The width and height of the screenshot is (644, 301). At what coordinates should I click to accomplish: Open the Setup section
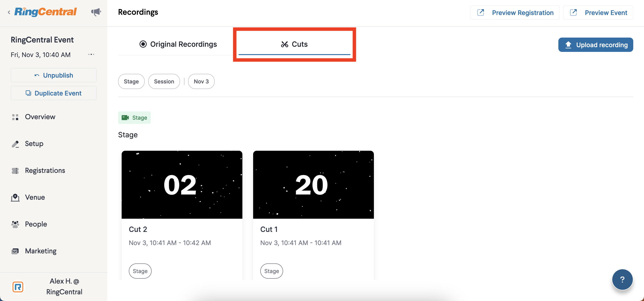[x=34, y=144]
